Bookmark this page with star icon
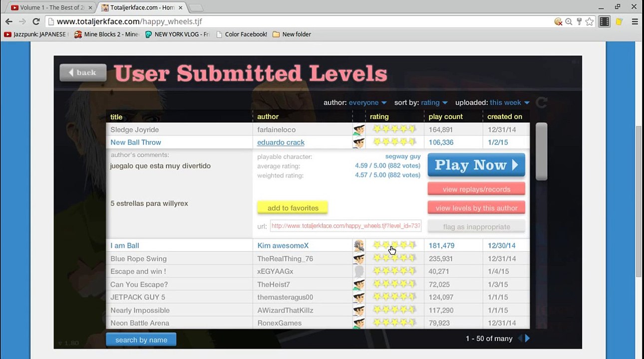 coord(590,21)
